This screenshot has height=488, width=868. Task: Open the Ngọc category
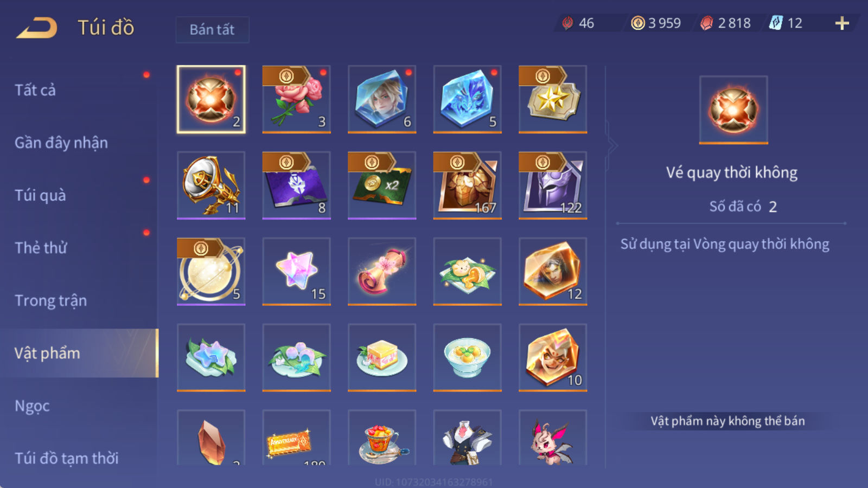tap(32, 406)
